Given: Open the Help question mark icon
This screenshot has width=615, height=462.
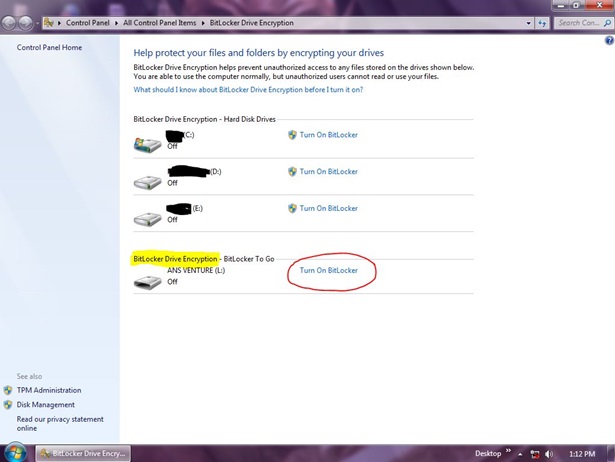Looking at the screenshot, I should 609,40.
